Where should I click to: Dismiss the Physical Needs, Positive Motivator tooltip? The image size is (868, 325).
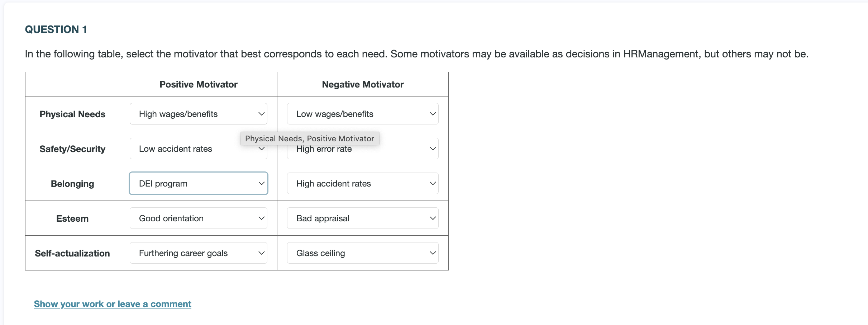[309, 138]
